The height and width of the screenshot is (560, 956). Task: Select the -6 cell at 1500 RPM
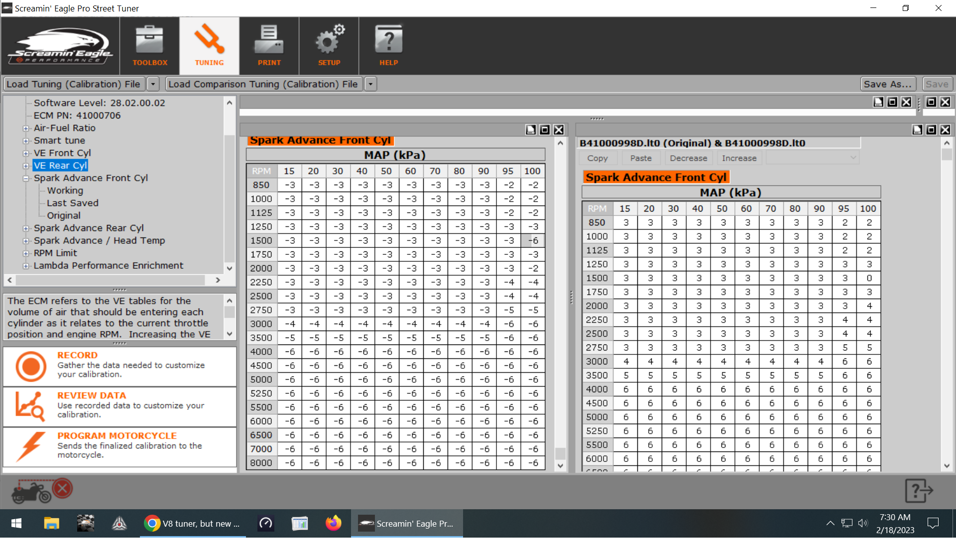(532, 240)
